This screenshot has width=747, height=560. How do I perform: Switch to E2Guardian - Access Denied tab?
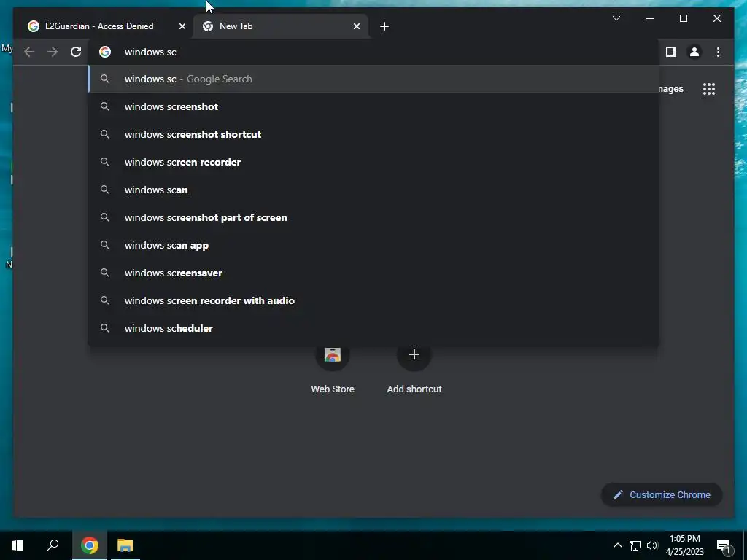(105, 26)
